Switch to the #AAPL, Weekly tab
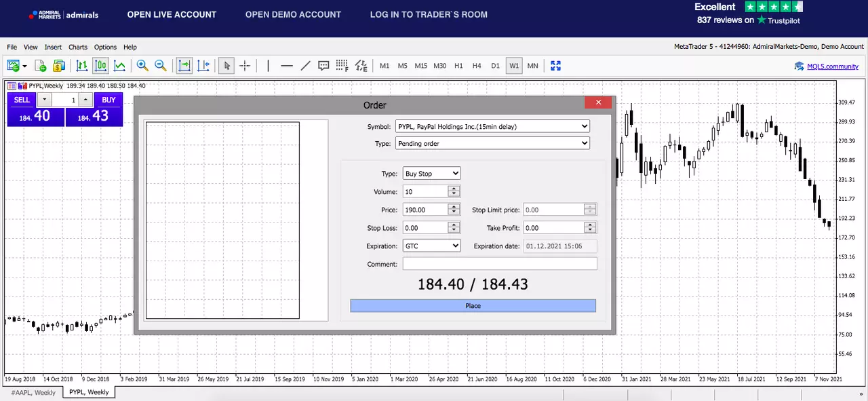 (33, 392)
